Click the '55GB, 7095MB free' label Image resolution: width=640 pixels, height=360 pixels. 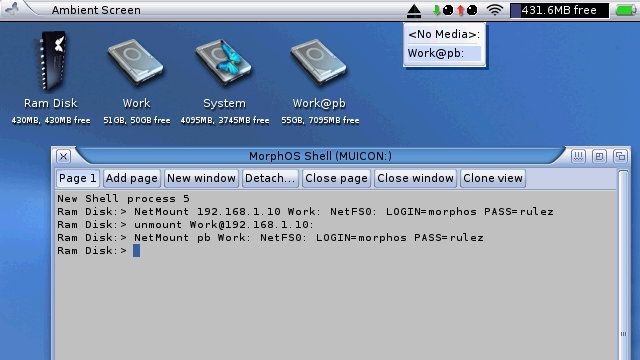click(x=320, y=120)
